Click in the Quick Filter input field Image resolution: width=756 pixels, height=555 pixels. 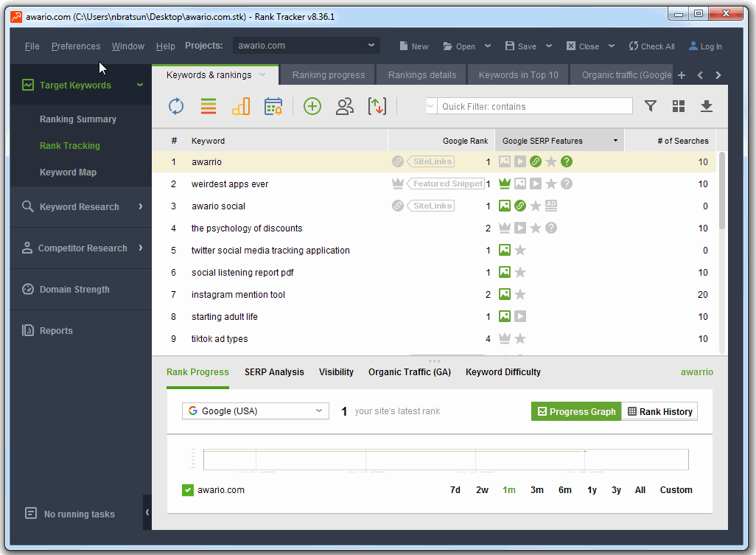(535, 106)
